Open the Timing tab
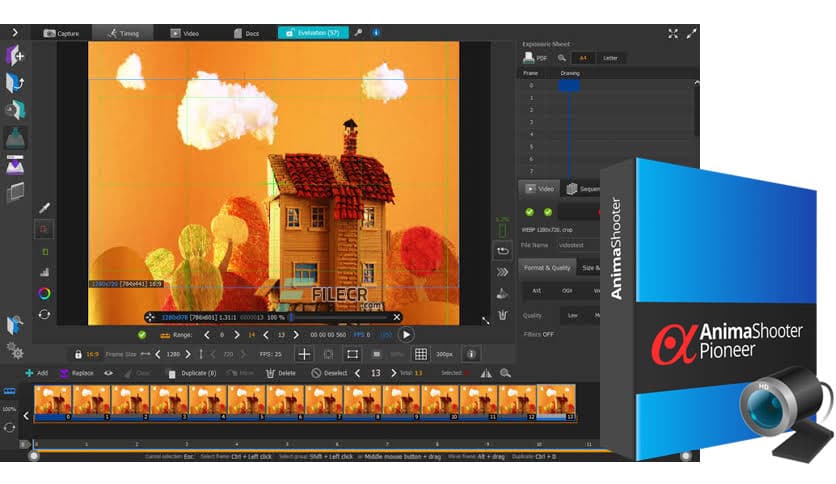836x484 pixels. click(123, 33)
